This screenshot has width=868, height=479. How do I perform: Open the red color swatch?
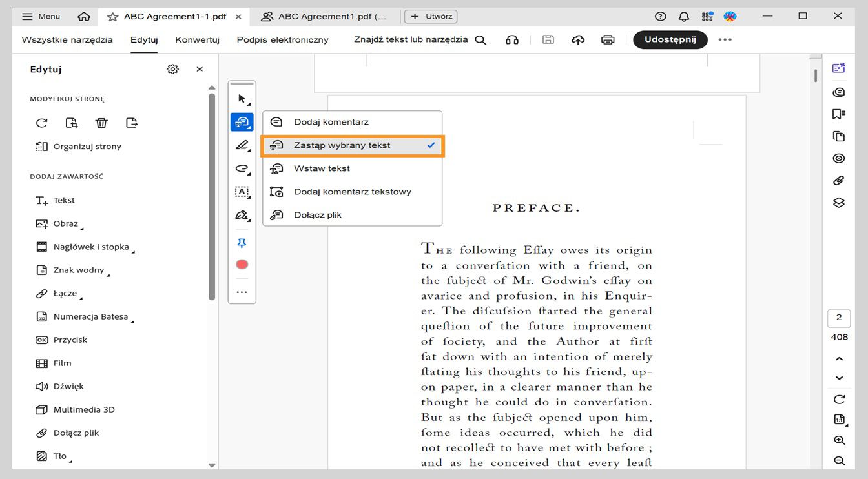pyautogui.click(x=242, y=265)
